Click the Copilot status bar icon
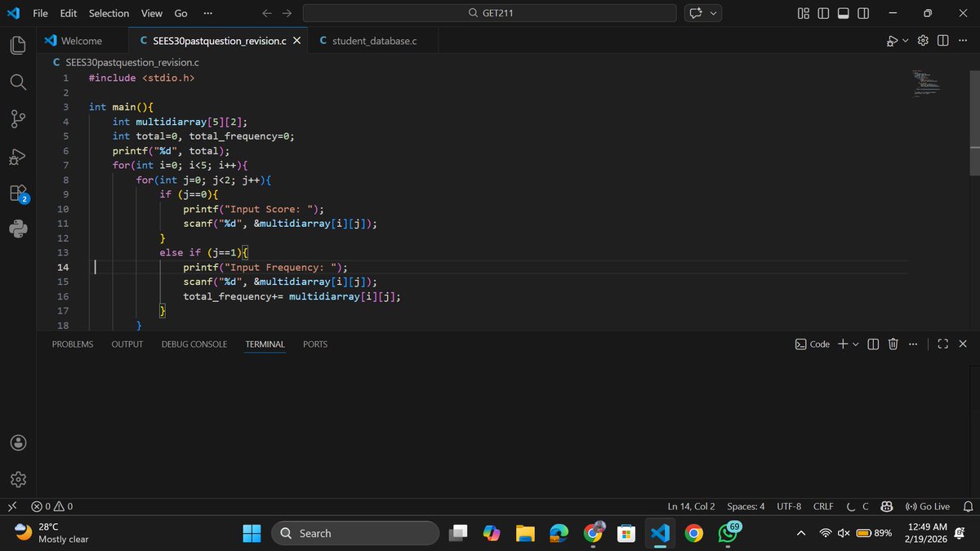Viewport: 980px width, 551px height. coord(886,507)
